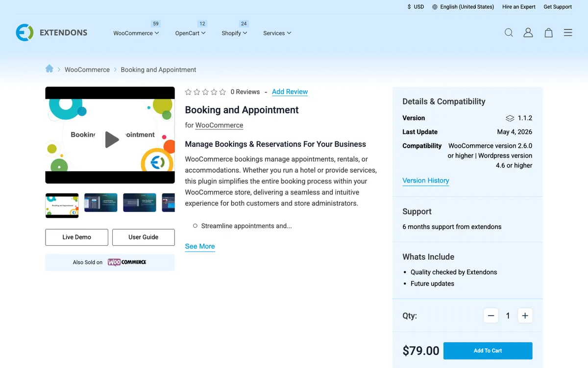Expand the Shopify menu
Viewport: 588px width, 368px height.
coord(234,33)
